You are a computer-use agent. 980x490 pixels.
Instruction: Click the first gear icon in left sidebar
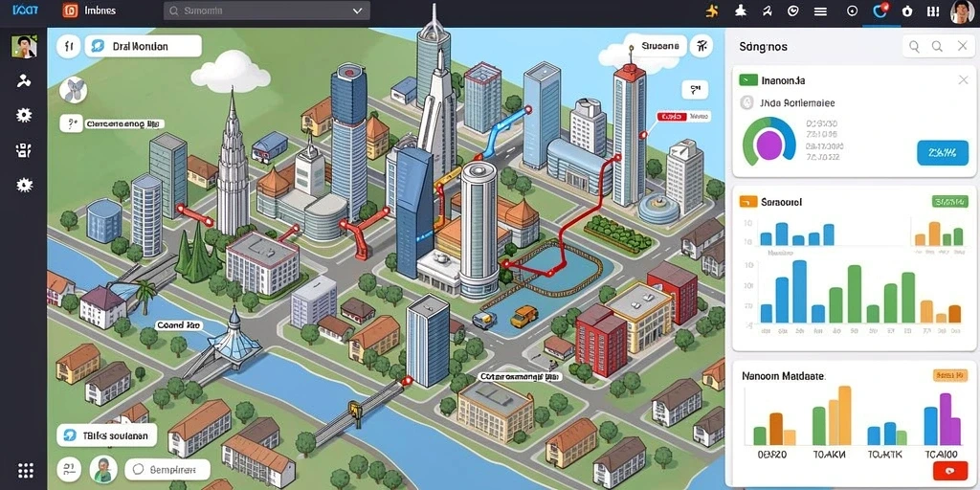(x=24, y=115)
